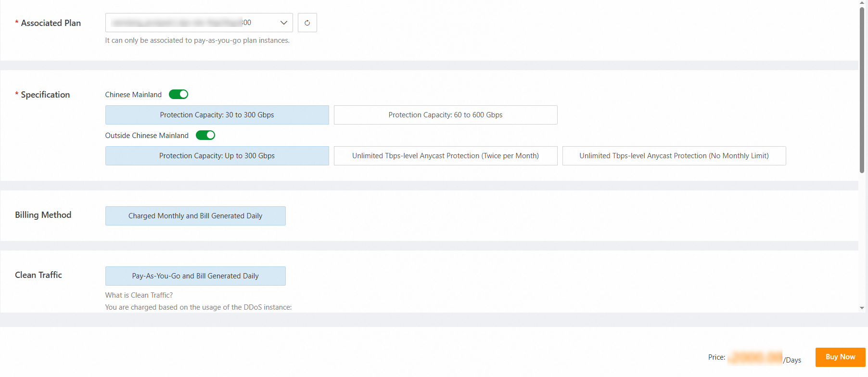Select Protection Capacity: Up to 300 Gbps
This screenshot has height=377, width=868.
(217, 156)
